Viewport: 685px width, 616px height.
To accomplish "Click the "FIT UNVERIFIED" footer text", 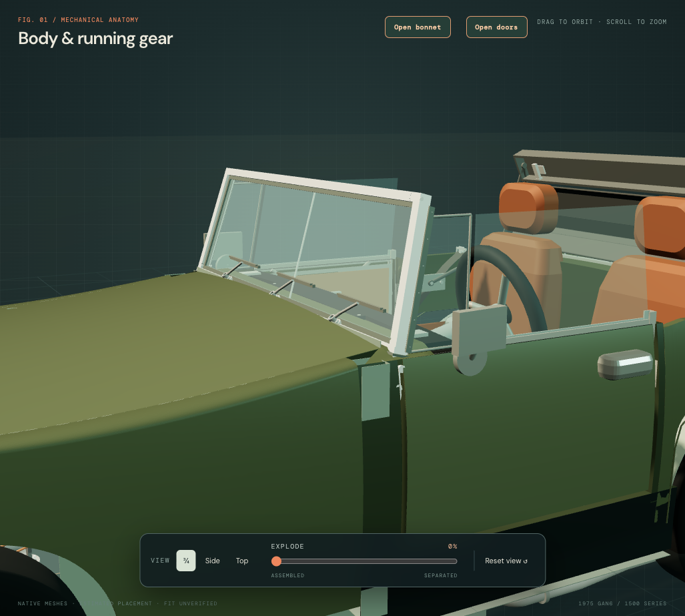I will (191, 603).
